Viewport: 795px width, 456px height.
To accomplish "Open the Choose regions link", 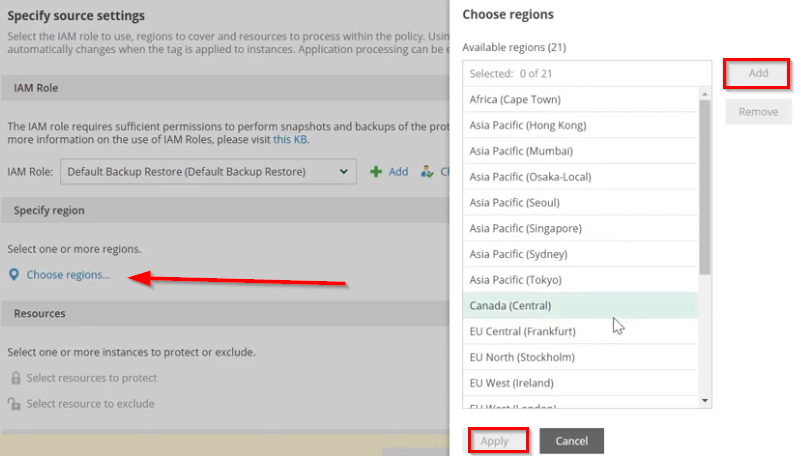I will coord(68,274).
